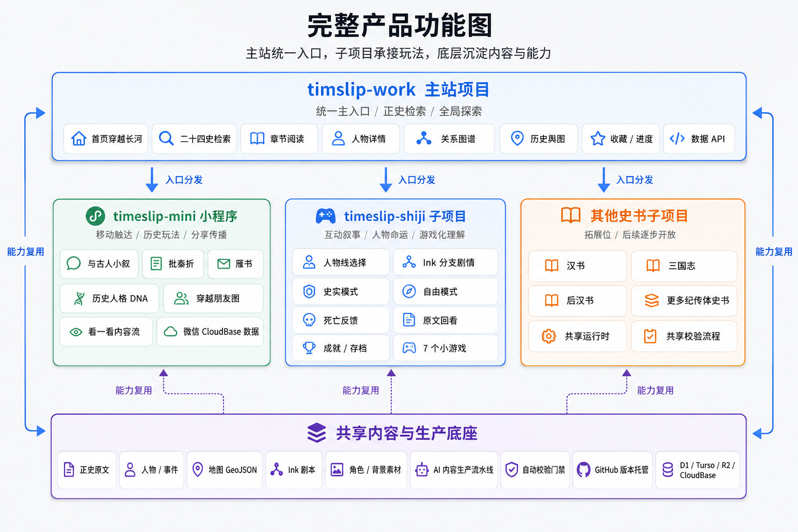This screenshot has width=798, height=532.
Task: Click the checklist icon in 共享校验流程
Action: 650,336
